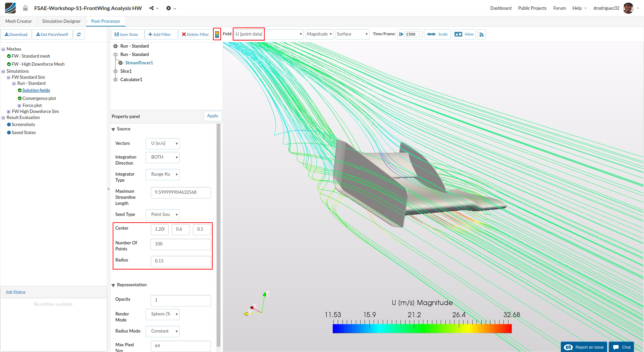This screenshot has width=644, height=352.
Task: Open the settings gear menu
Action: (169, 8)
